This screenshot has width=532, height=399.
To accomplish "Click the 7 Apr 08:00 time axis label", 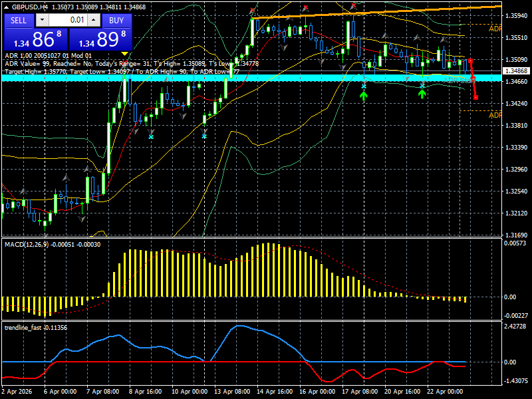I will 103,391.
